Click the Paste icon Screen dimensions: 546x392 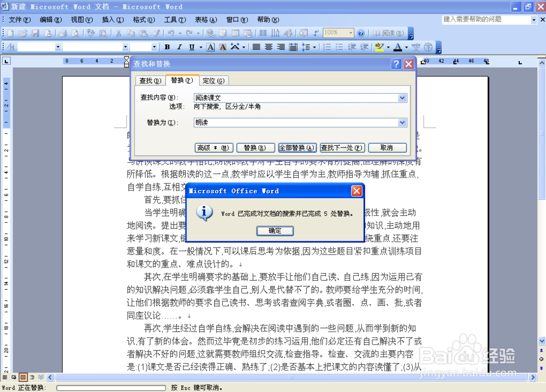tap(143, 33)
